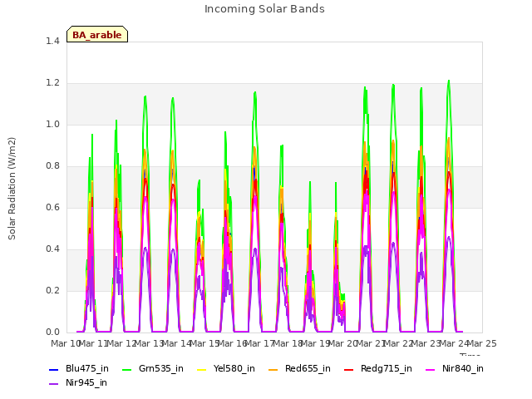Click the Nir840_in legend color marker
This screenshot has width=532, height=399.
431,369
